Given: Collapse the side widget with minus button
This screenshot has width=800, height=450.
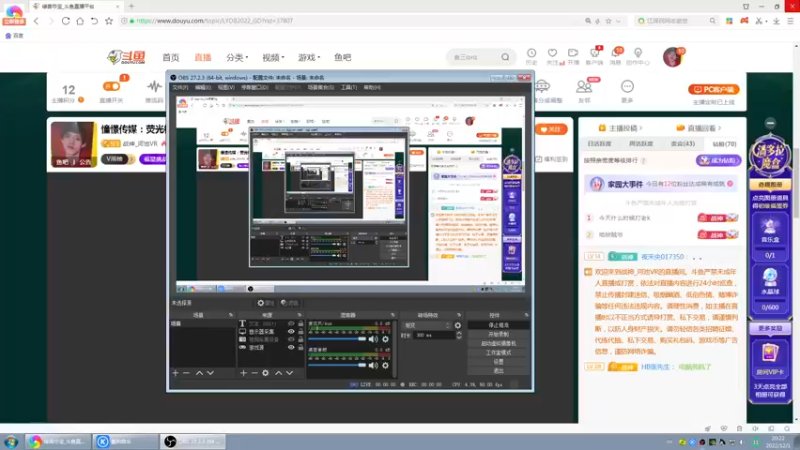Looking at the screenshot, I should click(x=770, y=123).
